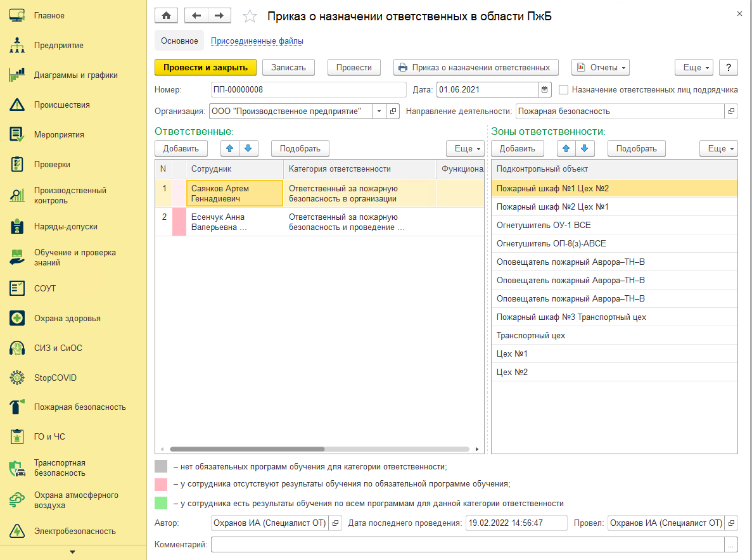
Task: Select Транспортный цех row in zones list
Action: tap(531, 336)
